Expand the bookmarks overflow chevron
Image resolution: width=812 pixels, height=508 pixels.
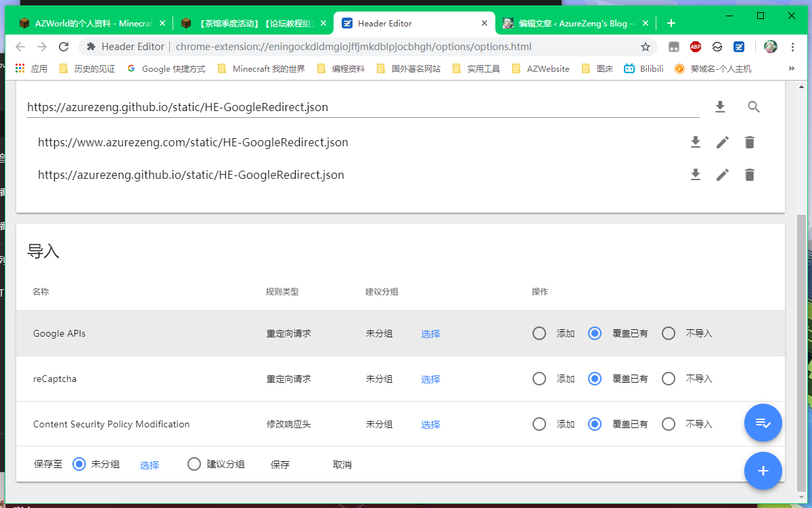tap(792, 68)
